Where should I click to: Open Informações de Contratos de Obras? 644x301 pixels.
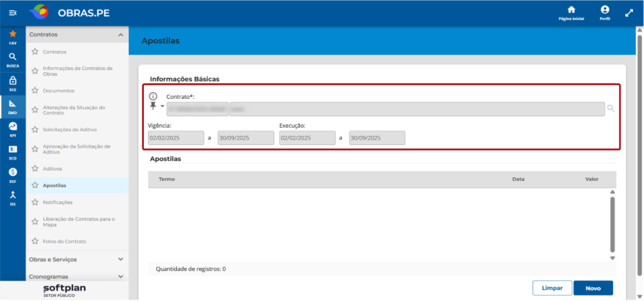coord(78,71)
